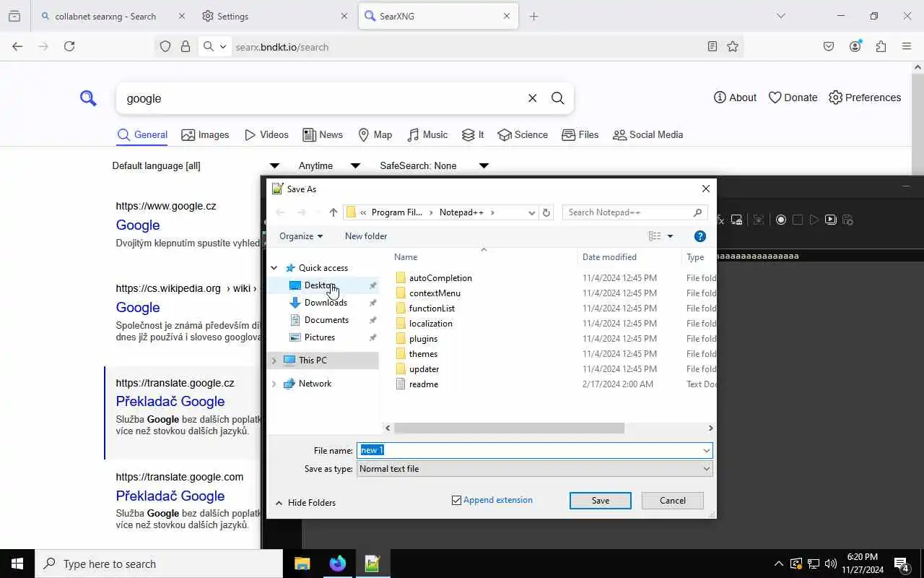Submit SearXNG search with magnifier
This screenshot has width=924, height=578.
pos(557,98)
